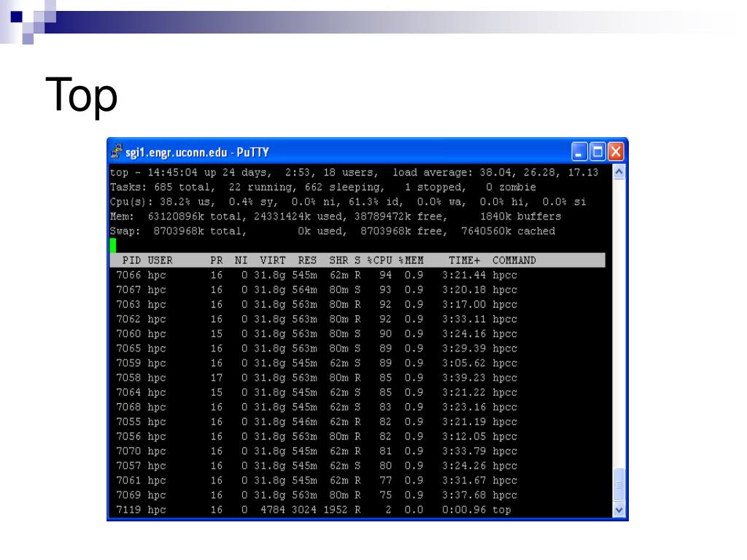Click PID 7059 in process list
The width and height of the screenshot is (747, 560).
[128, 363]
